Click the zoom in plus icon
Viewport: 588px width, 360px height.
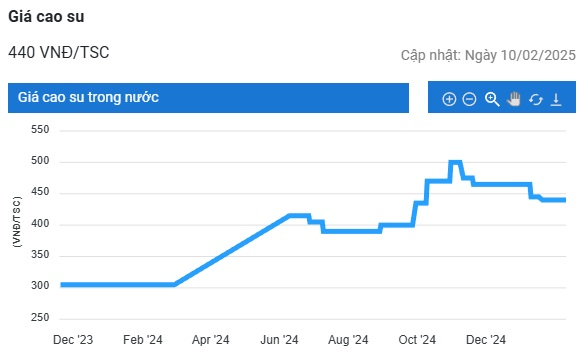click(449, 99)
